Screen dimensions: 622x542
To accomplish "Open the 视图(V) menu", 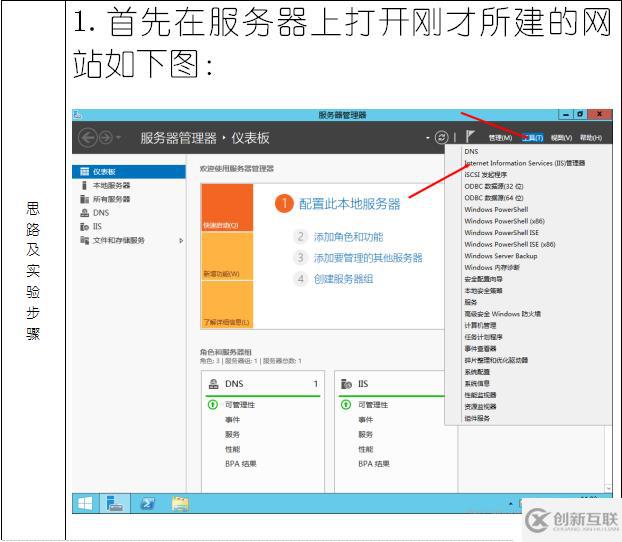I will 561,138.
